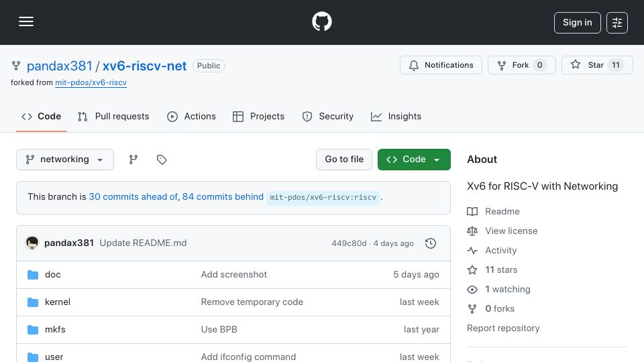This screenshot has width=644, height=362.
Task: View all branches icon
Action: pyautogui.click(x=133, y=160)
